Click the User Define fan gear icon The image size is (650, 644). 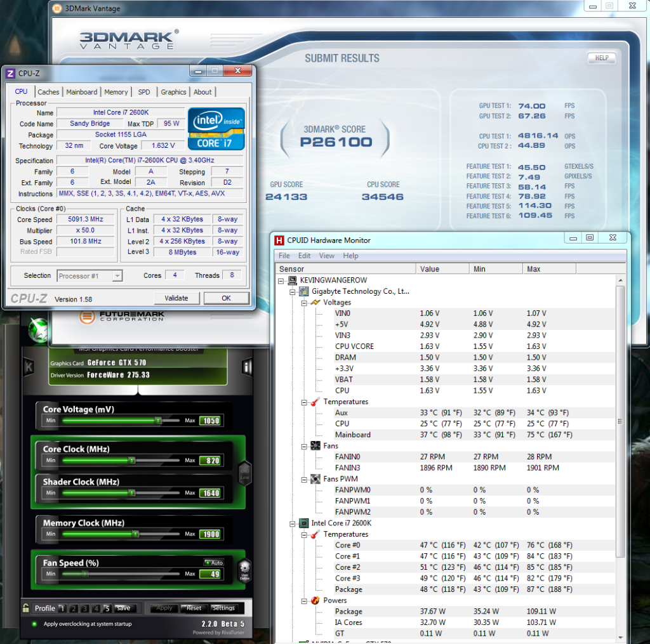point(244,570)
